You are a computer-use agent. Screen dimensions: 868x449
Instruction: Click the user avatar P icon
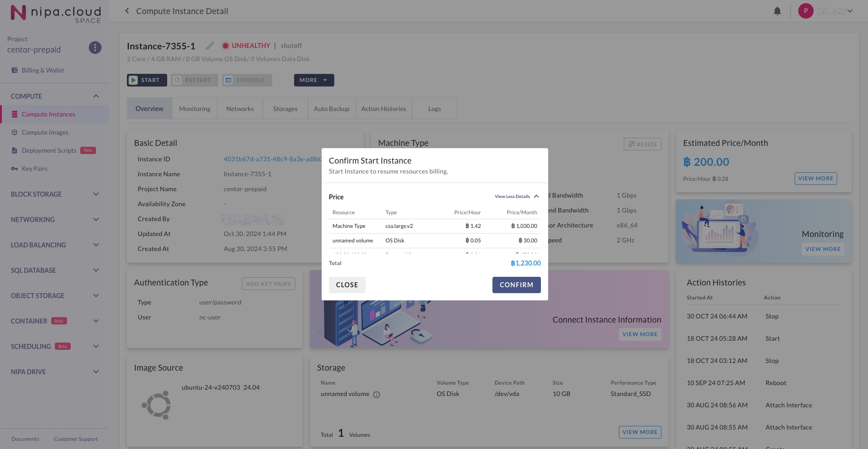point(805,11)
